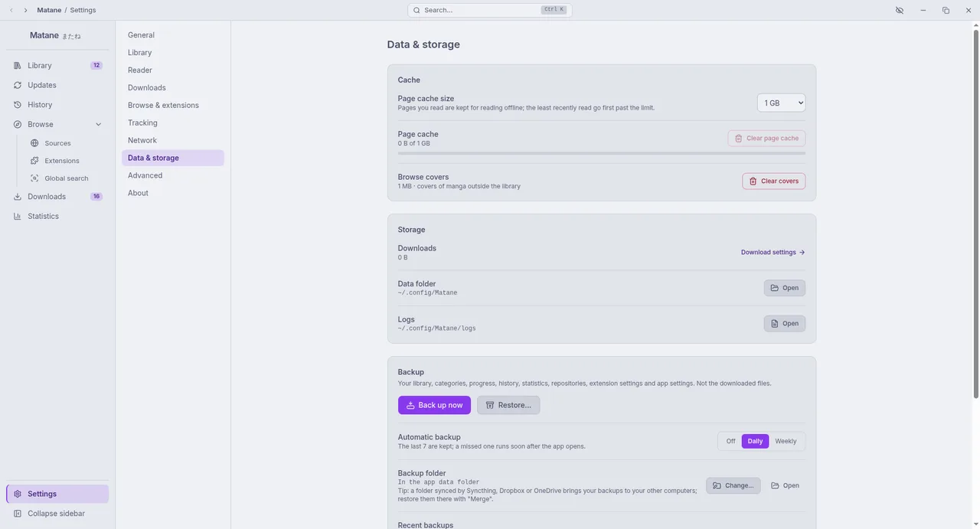Screen dimensions: 980x529
Task: Select Data & storage settings tab
Action: coord(173,158)
